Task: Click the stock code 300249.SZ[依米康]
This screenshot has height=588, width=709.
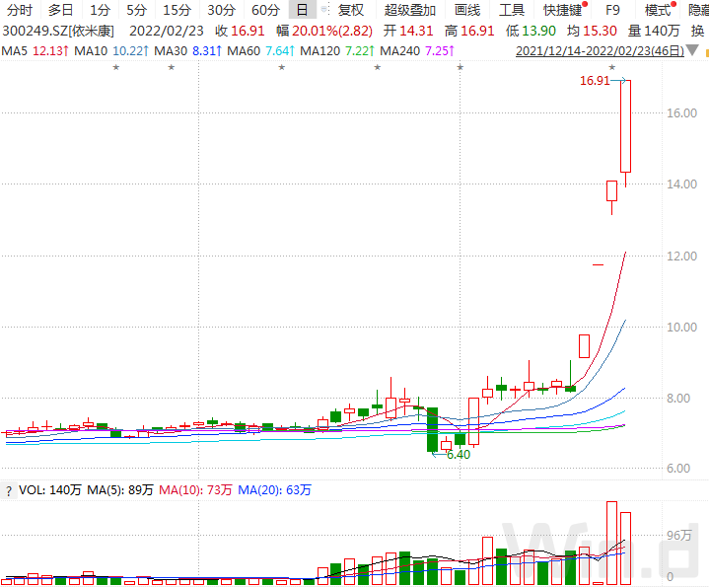Action: coord(58,31)
